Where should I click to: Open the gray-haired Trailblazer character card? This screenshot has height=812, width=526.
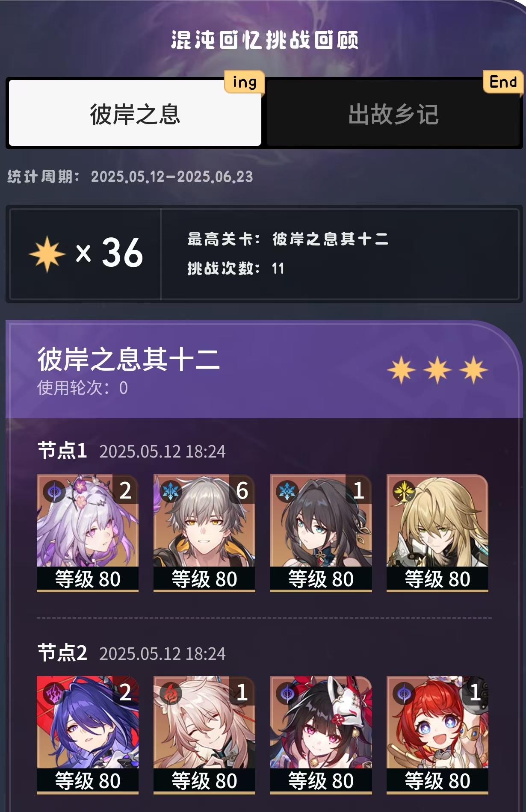[204, 533]
